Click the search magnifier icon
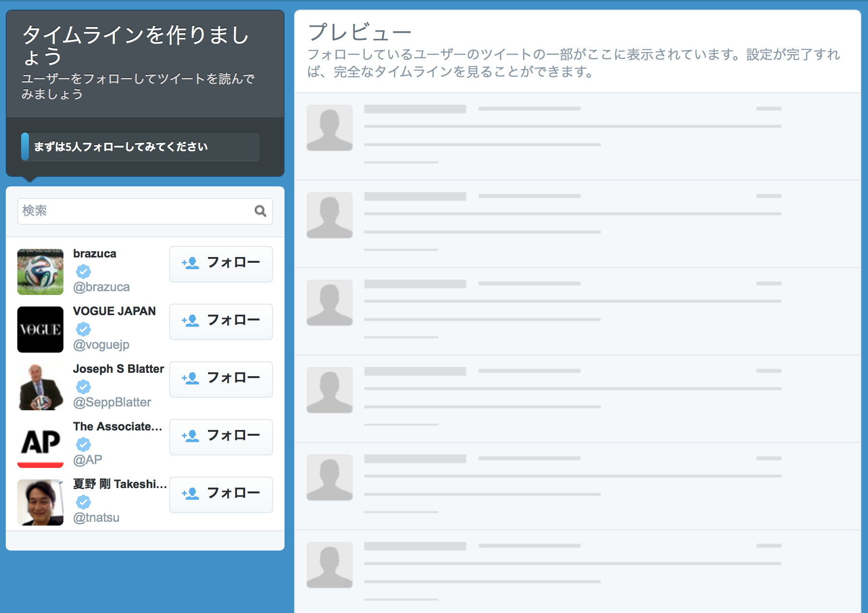Image resolution: width=868 pixels, height=613 pixels. [x=260, y=211]
